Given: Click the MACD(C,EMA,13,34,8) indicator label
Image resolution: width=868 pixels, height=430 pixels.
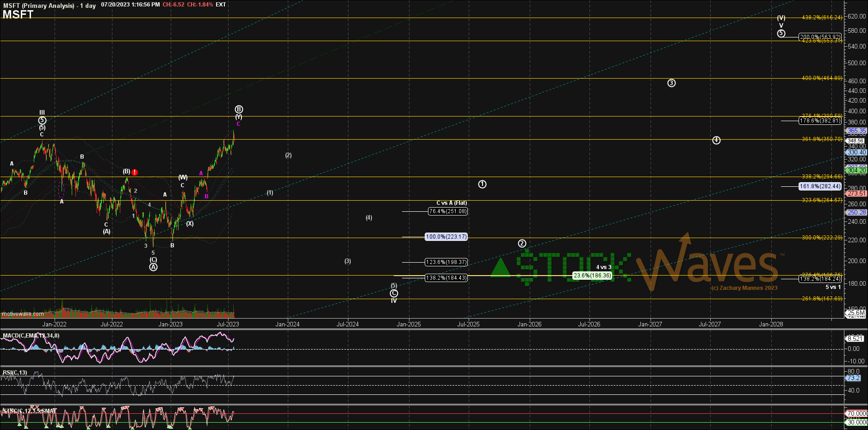Looking at the screenshot, I should pyautogui.click(x=31, y=336).
